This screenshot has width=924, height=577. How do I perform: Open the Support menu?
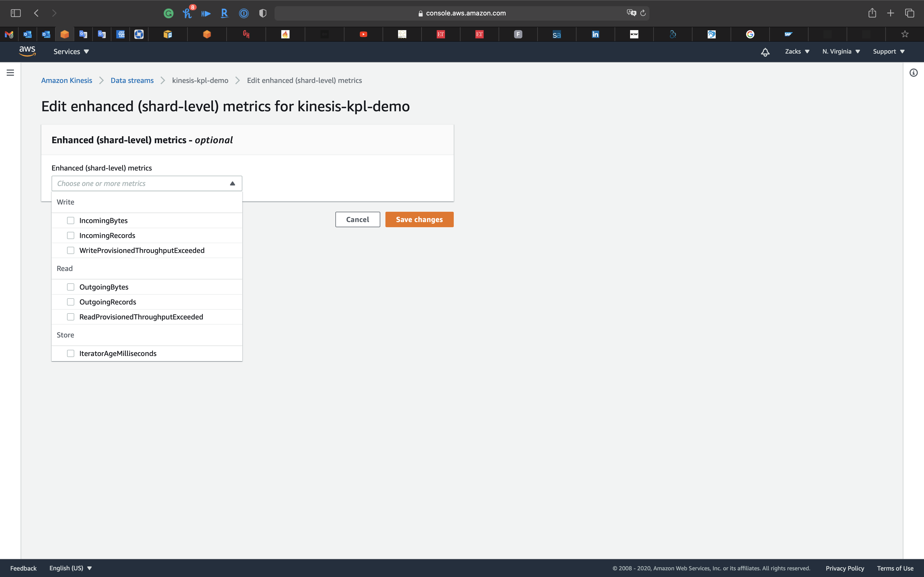888,52
